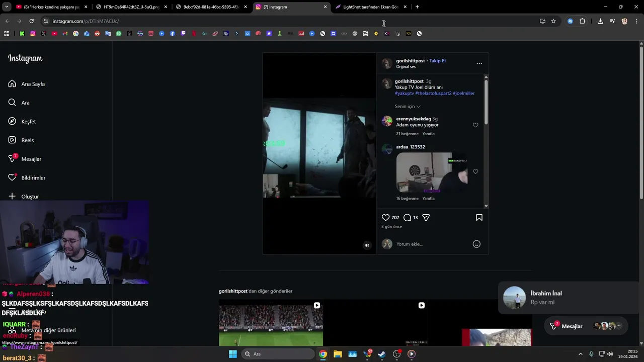Open the Kick bookmark icon
Viewport: 644px width, 362px height.
[22, 34]
